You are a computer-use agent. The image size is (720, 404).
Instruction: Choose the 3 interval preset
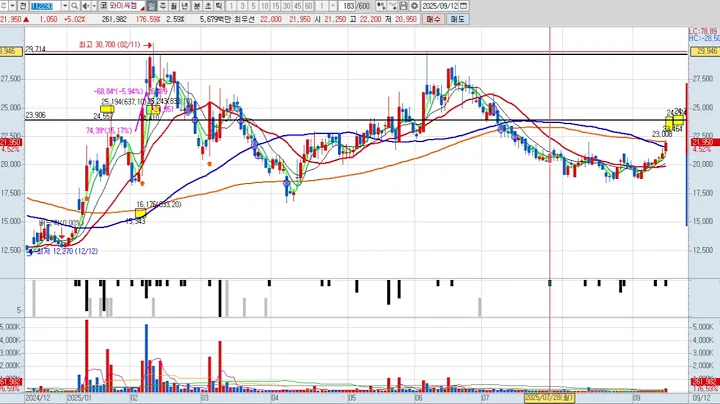[x=242, y=6]
